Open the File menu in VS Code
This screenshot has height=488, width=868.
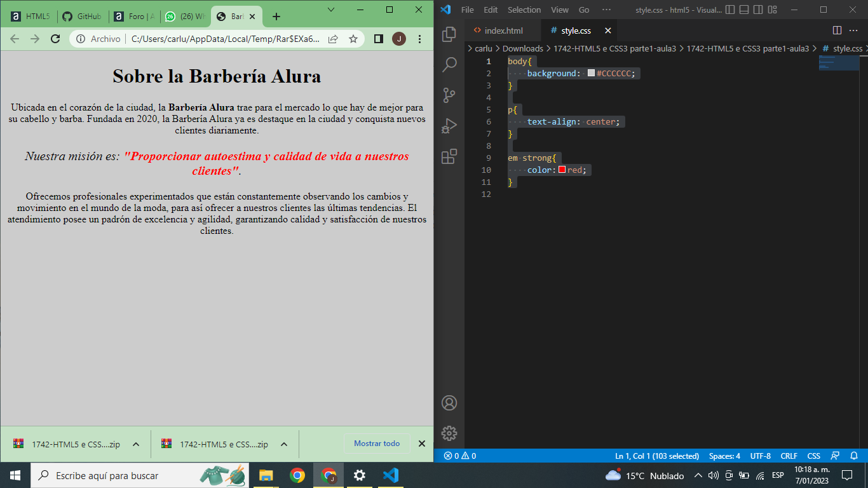click(468, 10)
